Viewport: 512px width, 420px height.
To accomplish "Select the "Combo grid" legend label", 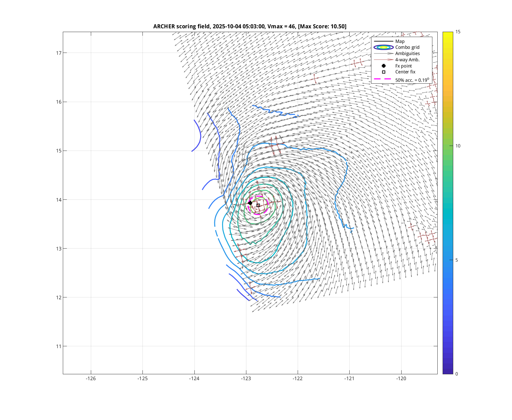I will tap(407, 47).
